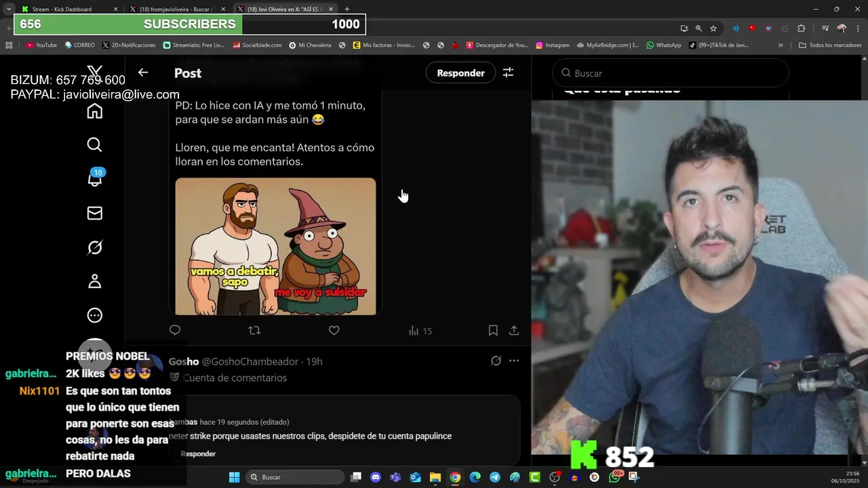Open Grok icon in X sidebar
This screenshot has height=488, width=868.
pos(95,247)
